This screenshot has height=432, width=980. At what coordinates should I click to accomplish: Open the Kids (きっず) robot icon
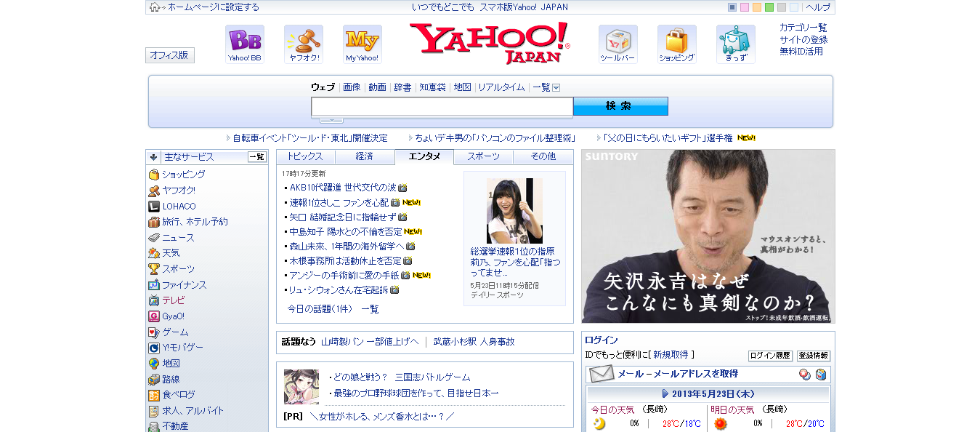(736, 44)
